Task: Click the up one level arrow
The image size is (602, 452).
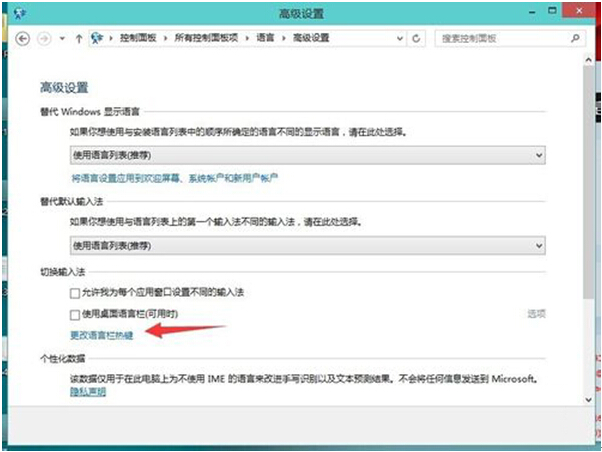Action: click(78, 38)
